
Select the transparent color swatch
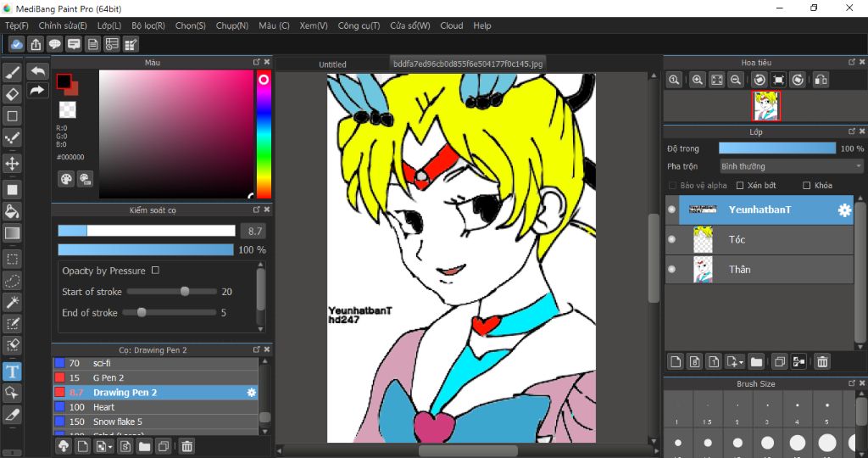click(x=68, y=109)
